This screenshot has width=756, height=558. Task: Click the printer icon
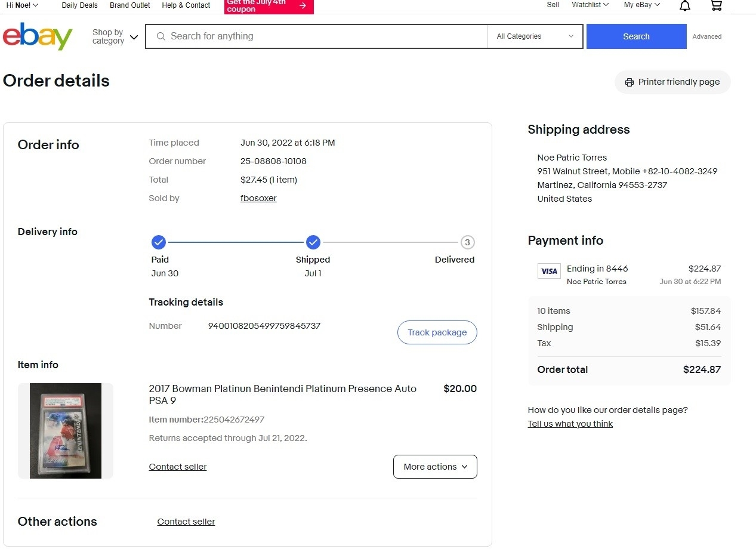point(629,82)
